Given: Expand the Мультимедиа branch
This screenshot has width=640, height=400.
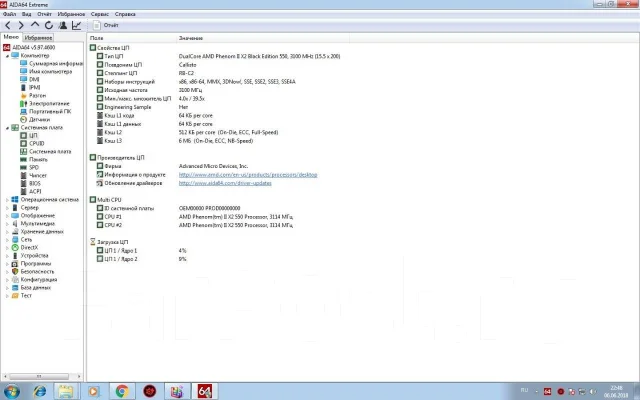Looking at the screenshot, I should click(x=7, y=224).
